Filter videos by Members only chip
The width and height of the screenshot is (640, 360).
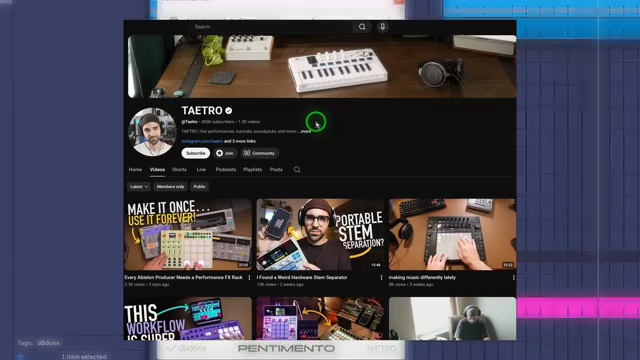170,187
